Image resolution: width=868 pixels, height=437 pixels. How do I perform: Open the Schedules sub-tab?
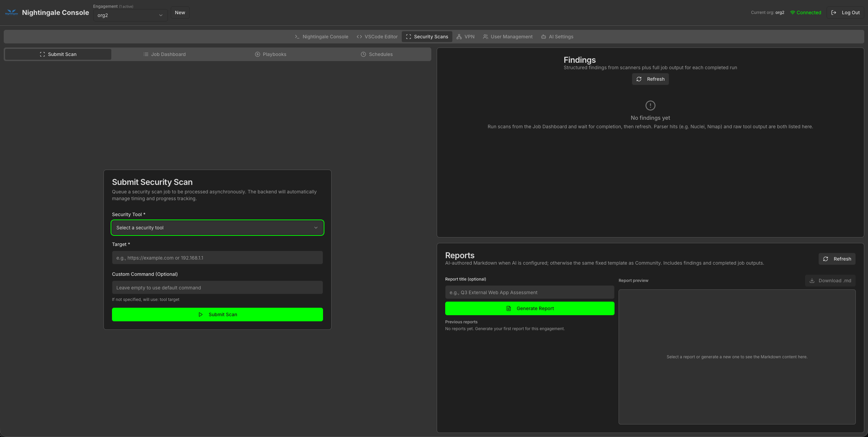pyautogui.click(x=376, y=54)
